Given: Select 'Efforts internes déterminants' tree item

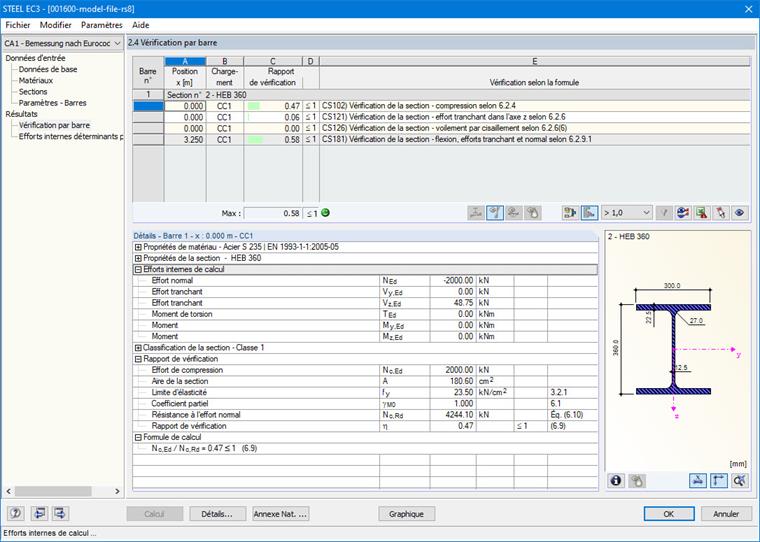Looking at the screenshot, I should pos(71,136).
